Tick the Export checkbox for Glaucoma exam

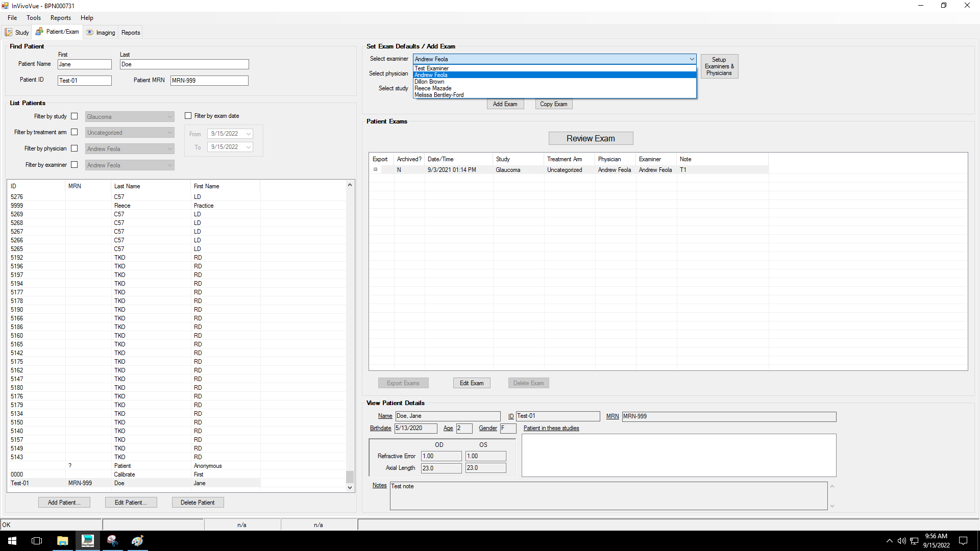coord(376,169)
